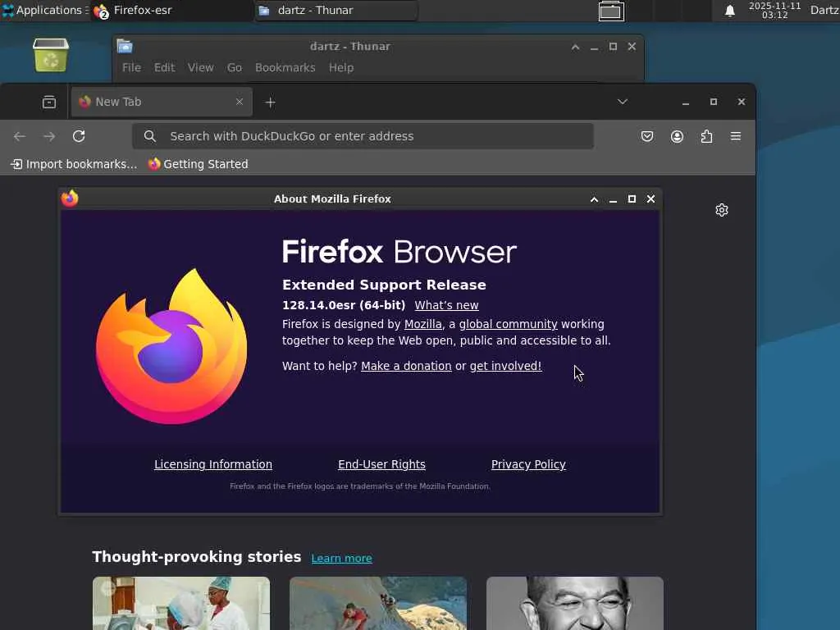Click the show desktop panel icon

click(x=611, y=11)
